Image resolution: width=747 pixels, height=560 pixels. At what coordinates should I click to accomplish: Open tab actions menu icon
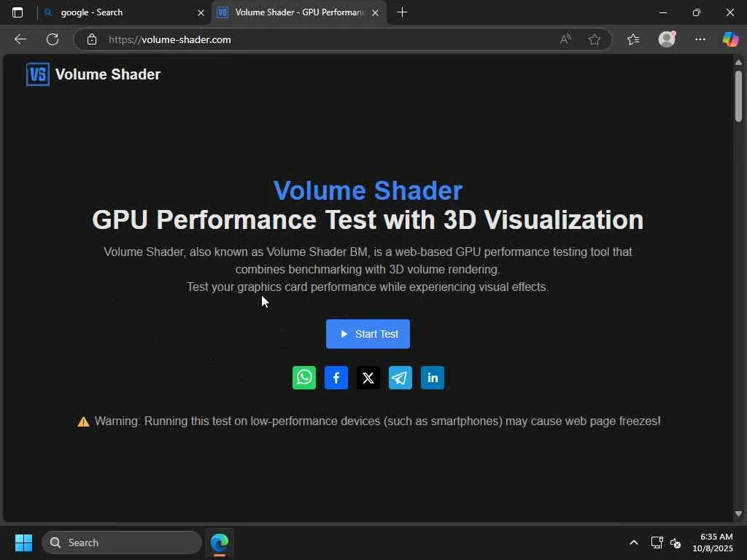(18, 12)
